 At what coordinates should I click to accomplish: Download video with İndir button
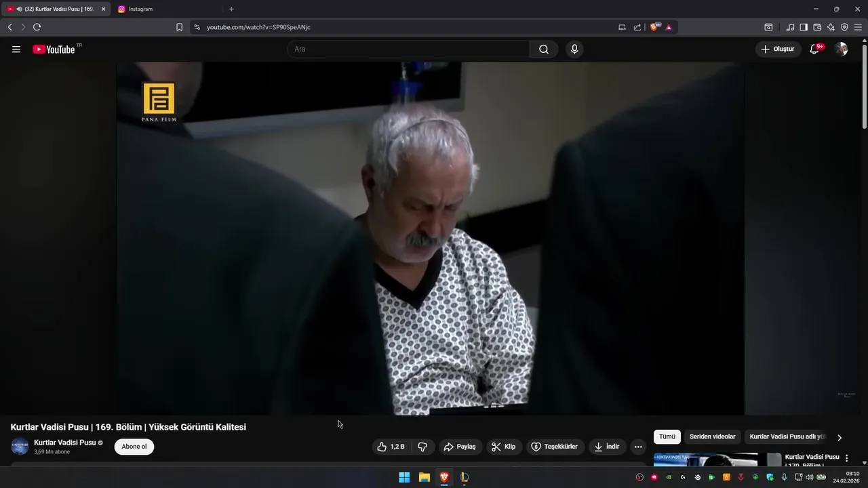(x=607, y=447)
